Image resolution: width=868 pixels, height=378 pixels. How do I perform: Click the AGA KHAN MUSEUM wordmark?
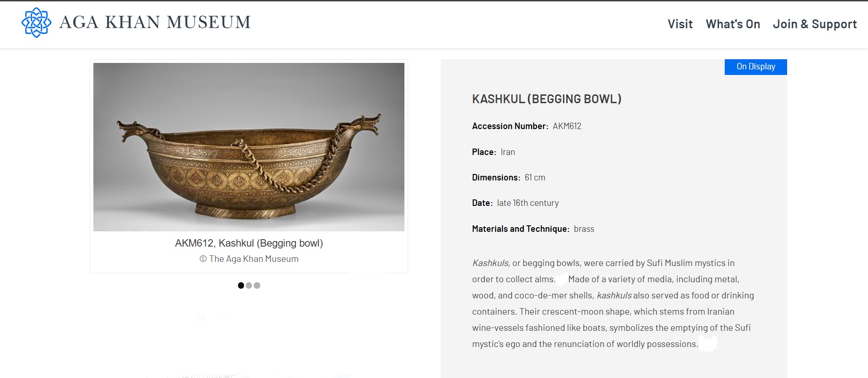click(x=155, y=23)
